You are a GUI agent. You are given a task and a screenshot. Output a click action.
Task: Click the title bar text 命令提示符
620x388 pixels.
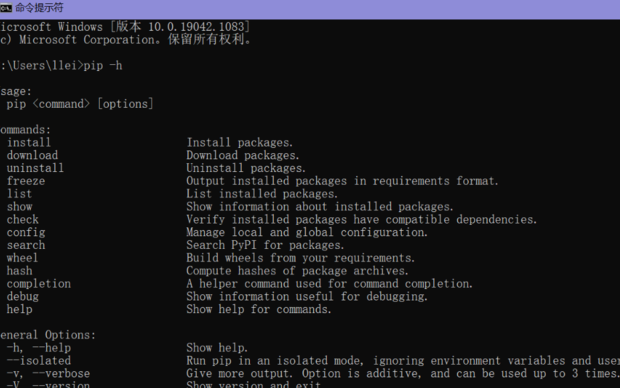pyautogui.click(x=39, y=8)
